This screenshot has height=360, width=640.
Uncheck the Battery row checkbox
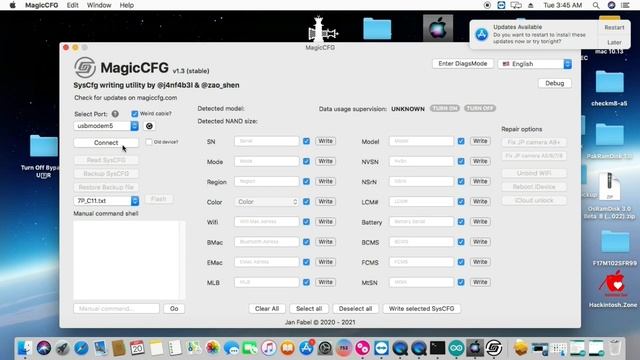click(461, 222)
